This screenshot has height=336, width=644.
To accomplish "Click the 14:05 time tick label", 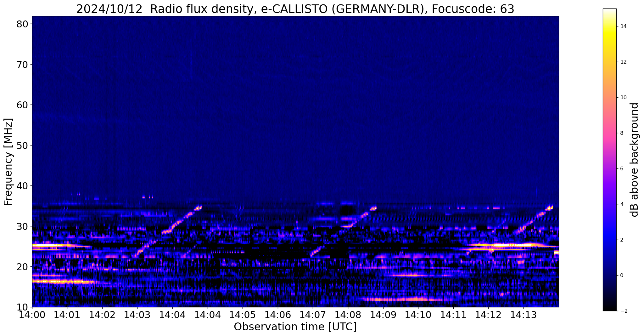I will (243, 315).
